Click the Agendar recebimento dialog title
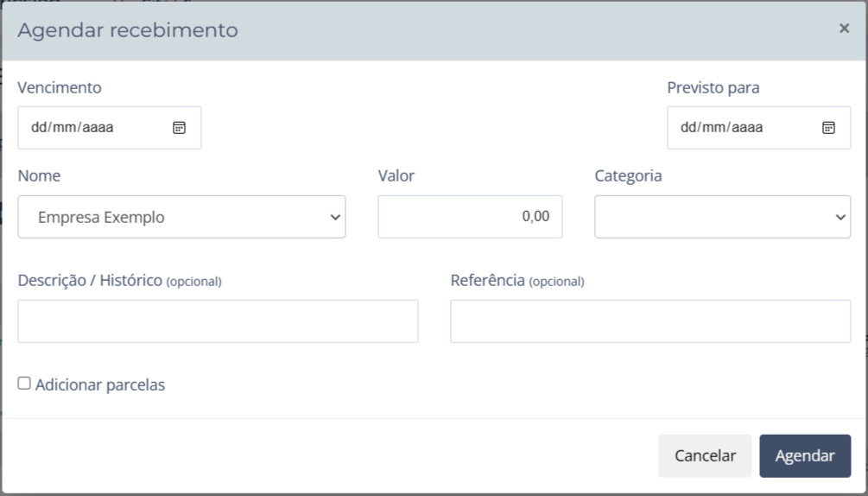The image size is (868, 496). coord(128,31)
